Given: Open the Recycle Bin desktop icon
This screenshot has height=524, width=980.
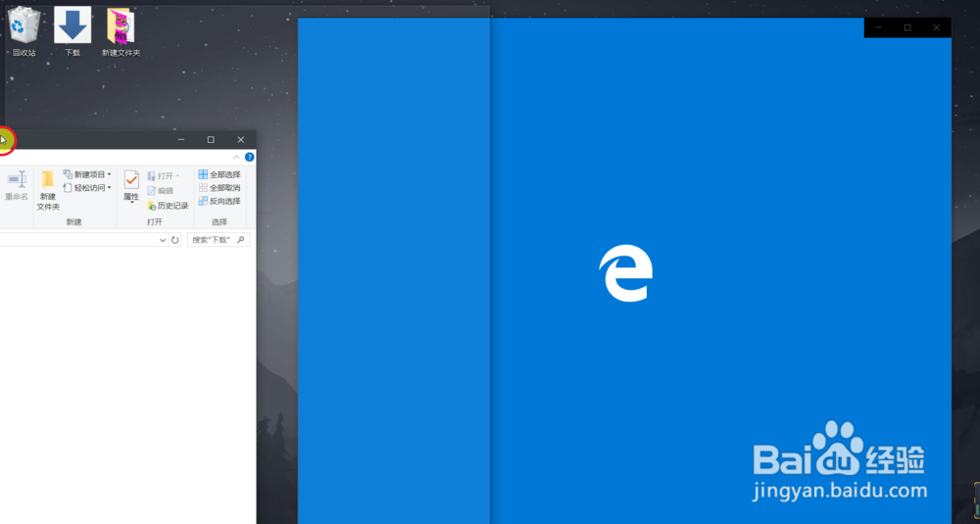Looking at the screenshot, I should pyautogui.click(x=24, y=31).
